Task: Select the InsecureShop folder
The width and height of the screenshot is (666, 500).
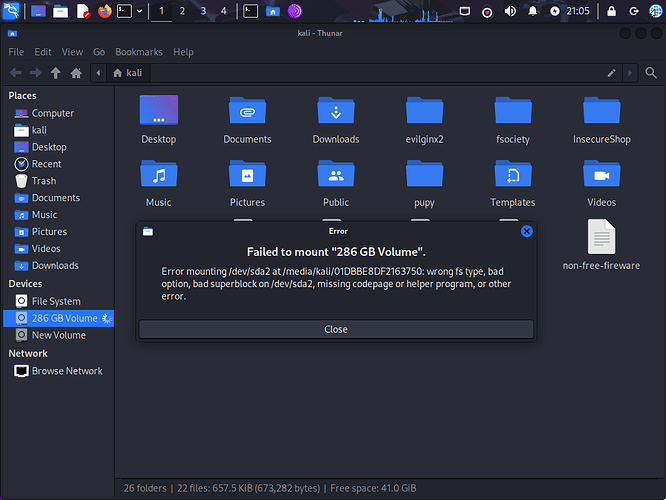Action: (601, 110)
